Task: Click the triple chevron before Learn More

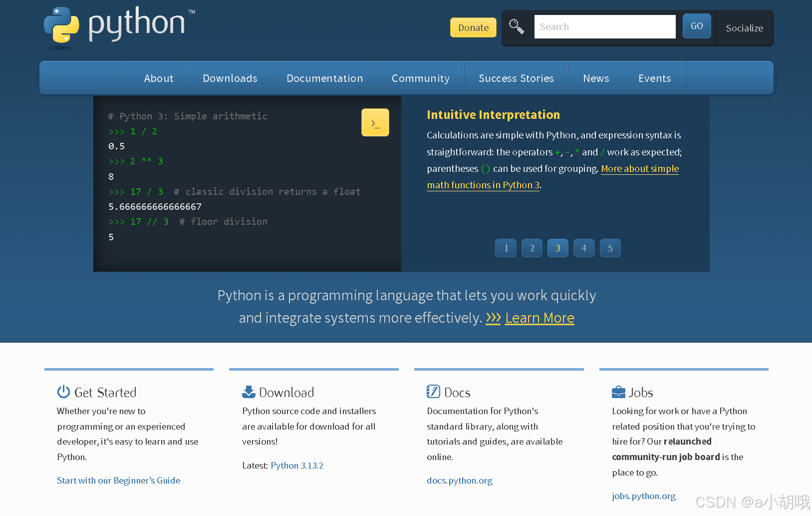Action: (x=493, y=318)
